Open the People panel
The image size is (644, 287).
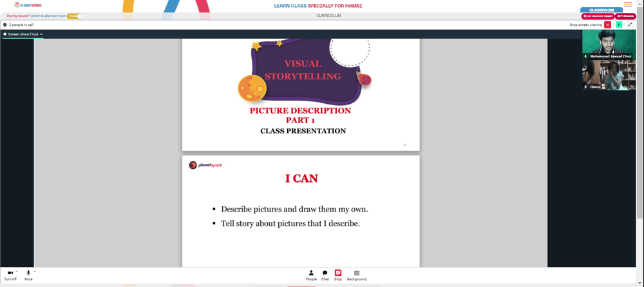click(311, 275)
